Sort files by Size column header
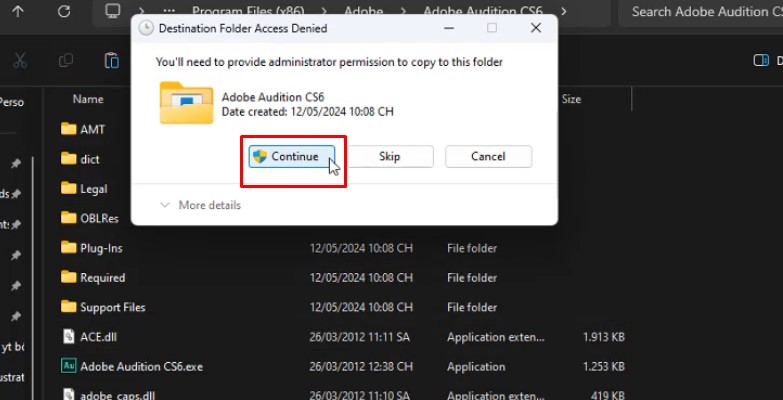 [x=571, y=99]
